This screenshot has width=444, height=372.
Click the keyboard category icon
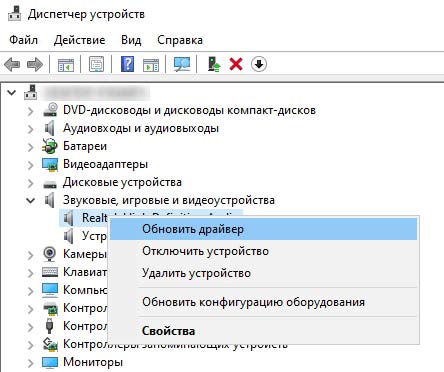tap(50, 272)
